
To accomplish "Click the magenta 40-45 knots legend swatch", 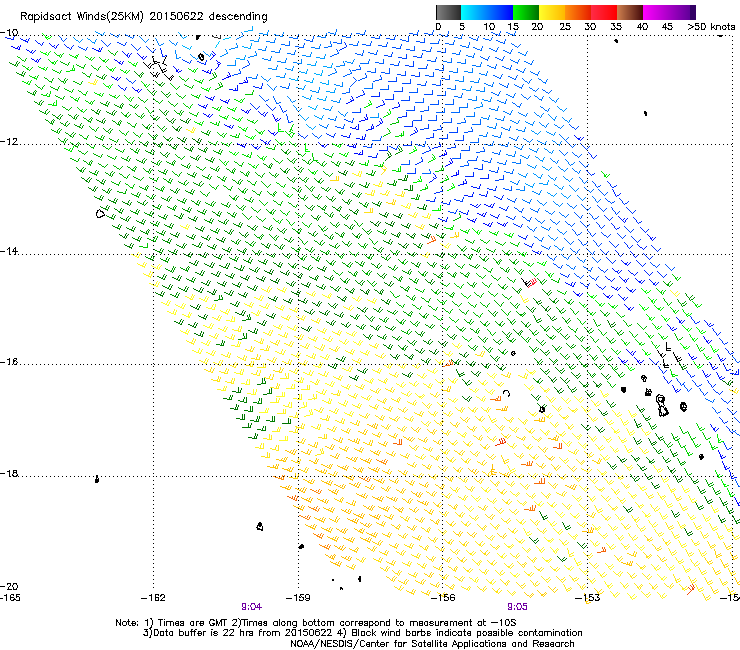I will point(656,12).
